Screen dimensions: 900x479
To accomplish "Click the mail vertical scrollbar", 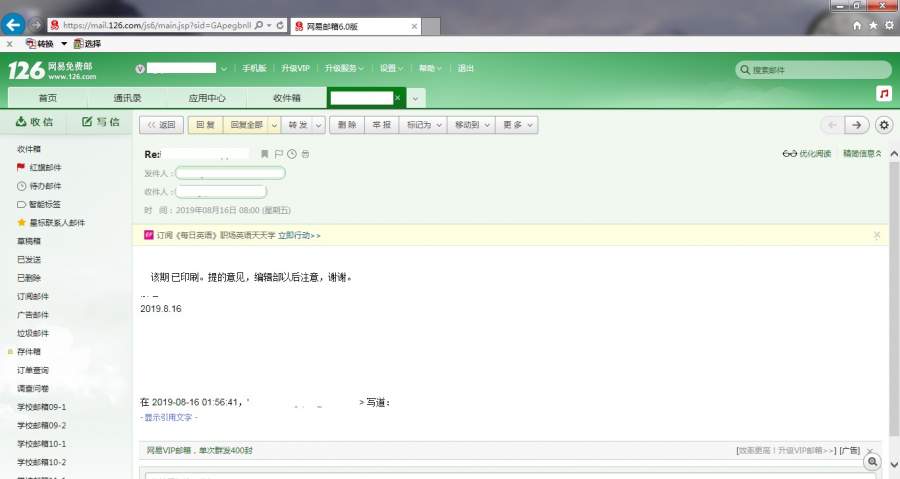I will (x=894, y=298).
